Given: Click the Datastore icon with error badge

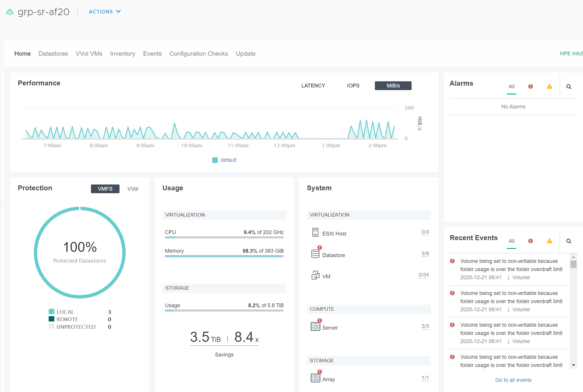Looking at the screenshot, I should coord(316,253).
